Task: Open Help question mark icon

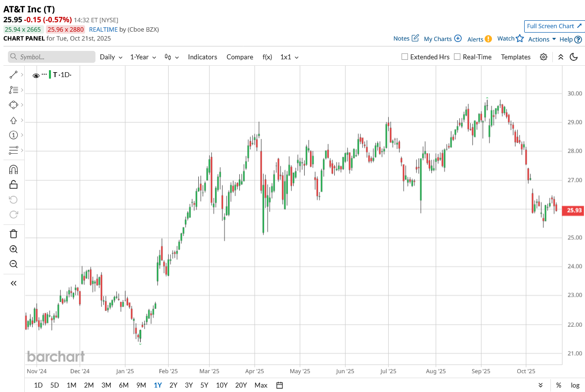Action: pos(578,39)
